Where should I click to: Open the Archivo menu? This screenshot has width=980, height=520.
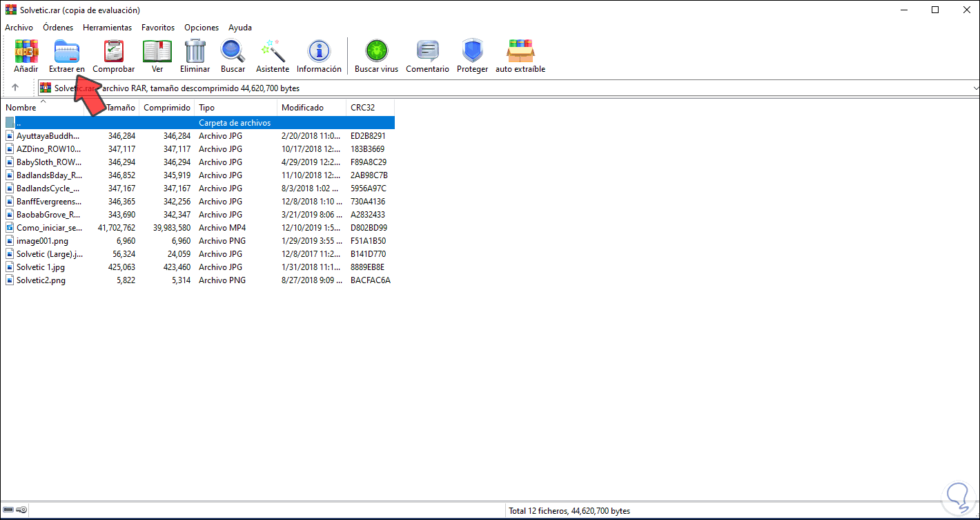tap(19, 28)
